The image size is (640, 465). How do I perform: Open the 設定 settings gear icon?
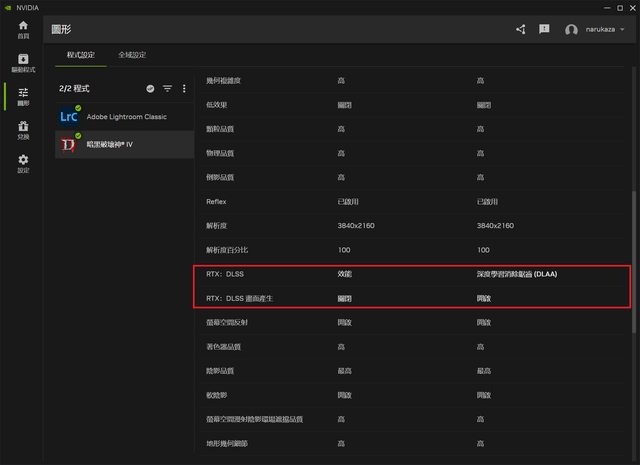(23, 163)
